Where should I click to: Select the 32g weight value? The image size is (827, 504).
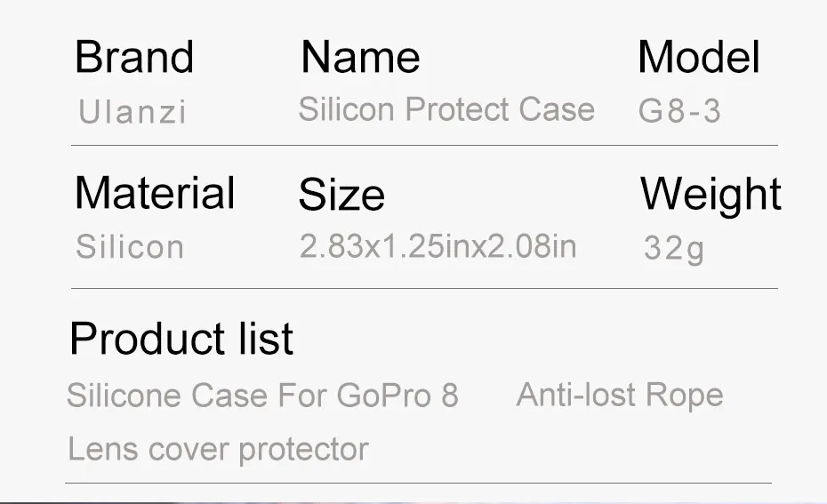coord(673,248)
